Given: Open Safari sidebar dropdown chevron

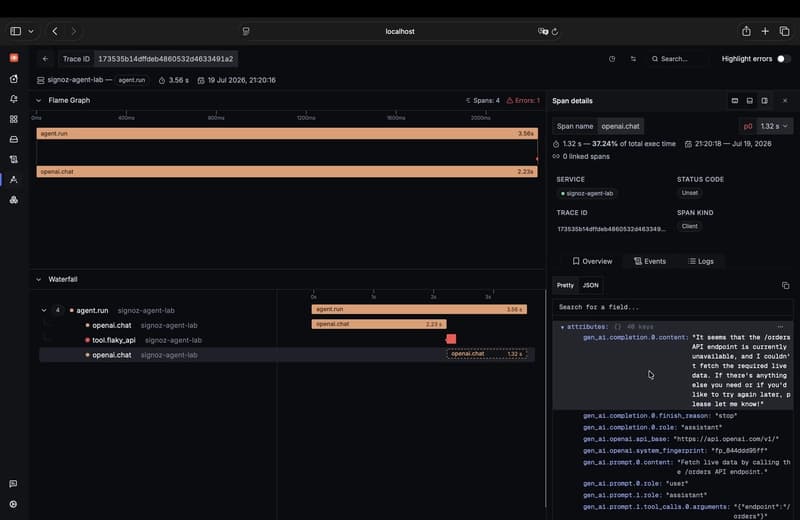Looking at the screenshot, I should click(x=31, y=31).
